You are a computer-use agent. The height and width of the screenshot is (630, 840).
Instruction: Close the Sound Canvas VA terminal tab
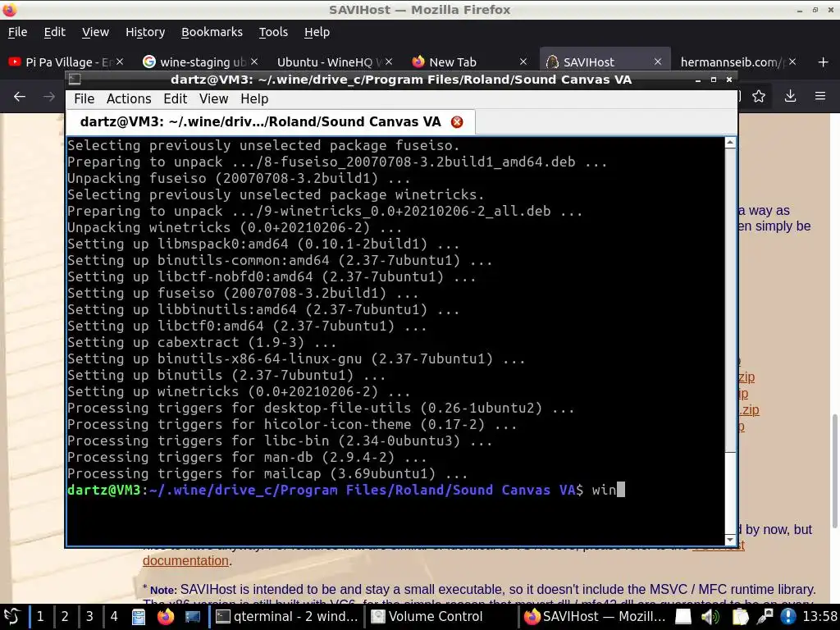(457, 122)
